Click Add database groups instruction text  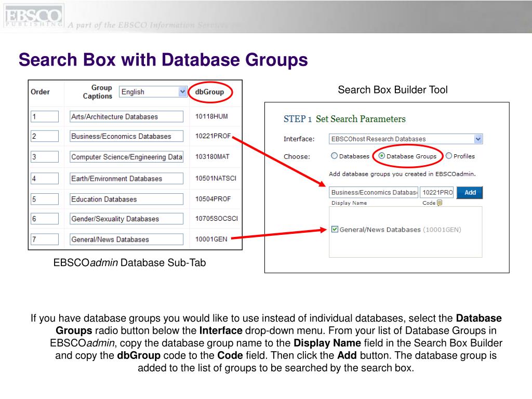[x=402, y=174]
